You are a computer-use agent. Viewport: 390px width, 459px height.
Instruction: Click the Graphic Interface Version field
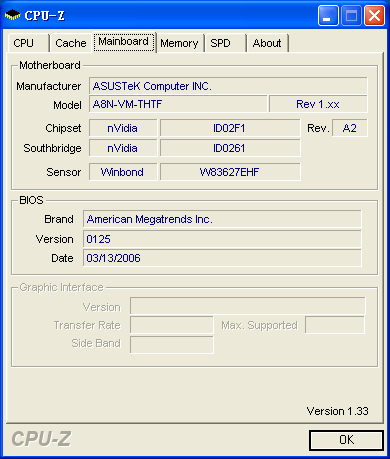(x=248, y=306)
